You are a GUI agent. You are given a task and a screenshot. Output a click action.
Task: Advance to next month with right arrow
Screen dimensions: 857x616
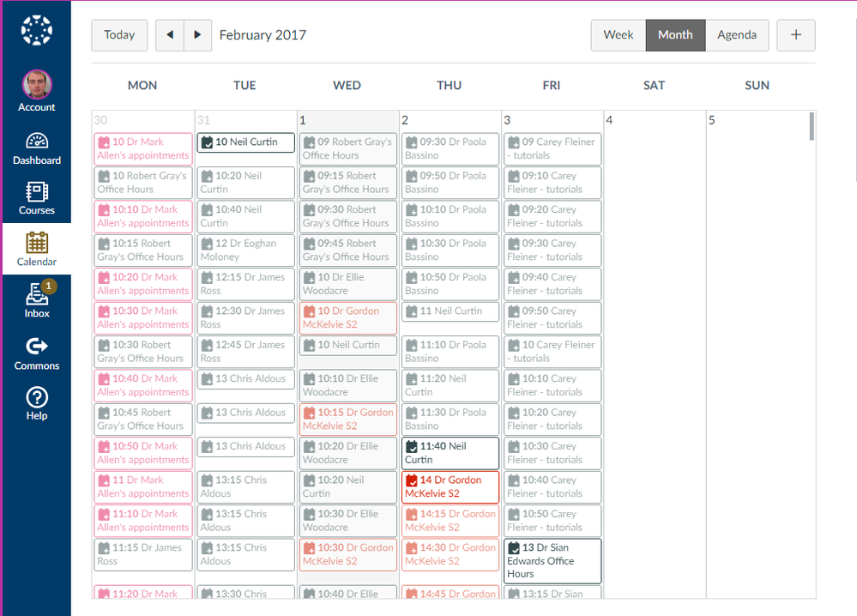pos(197,35)
